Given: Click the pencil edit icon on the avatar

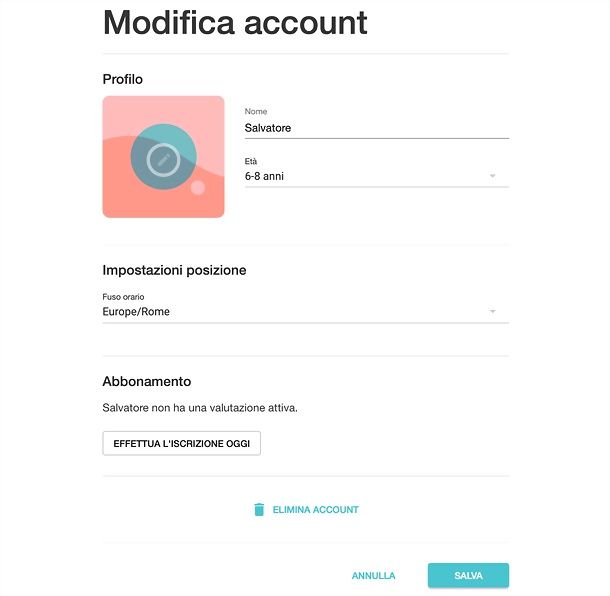Looking at the screenshot, I should (x=163, y=160).
